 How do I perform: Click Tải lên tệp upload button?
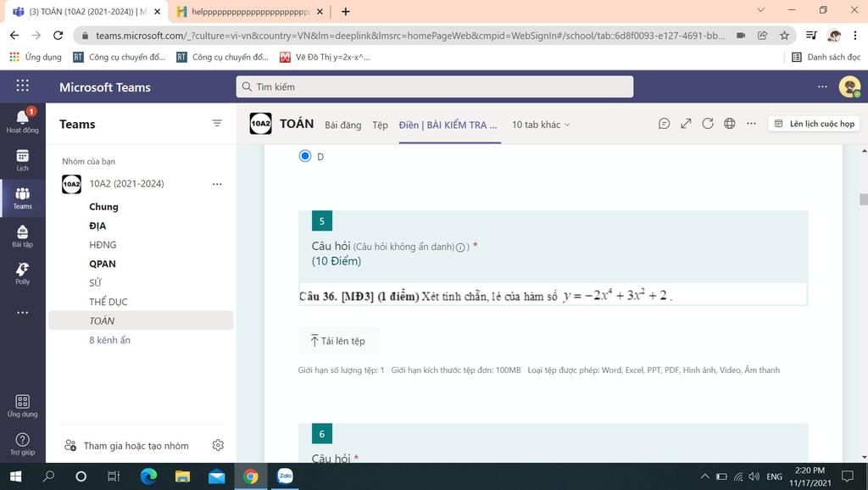click(338, 341)
